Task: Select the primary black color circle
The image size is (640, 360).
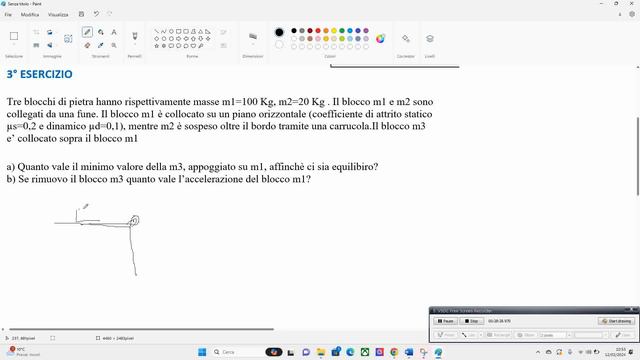Action: (x=279, y=32)
